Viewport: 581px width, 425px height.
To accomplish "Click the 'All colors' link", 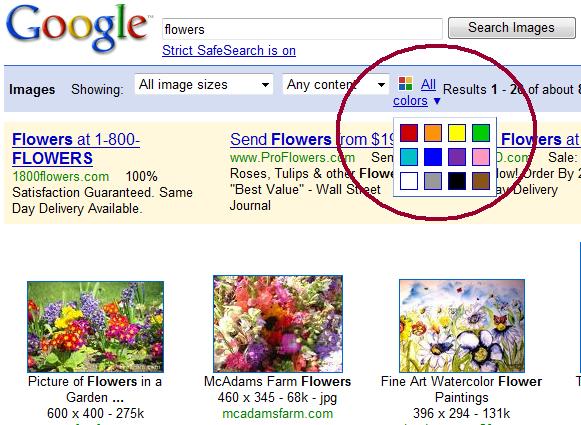I will pos(415,93).
